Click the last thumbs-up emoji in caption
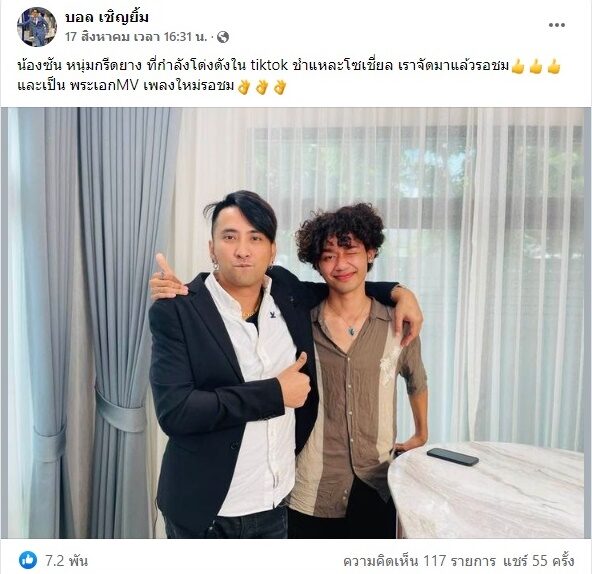Viewport: 592px width, 574px height. pyautogui.click(x=553, y=66)
